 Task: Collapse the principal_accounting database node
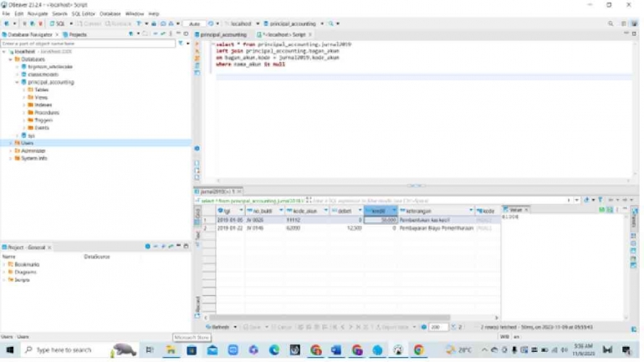[18, 82]
